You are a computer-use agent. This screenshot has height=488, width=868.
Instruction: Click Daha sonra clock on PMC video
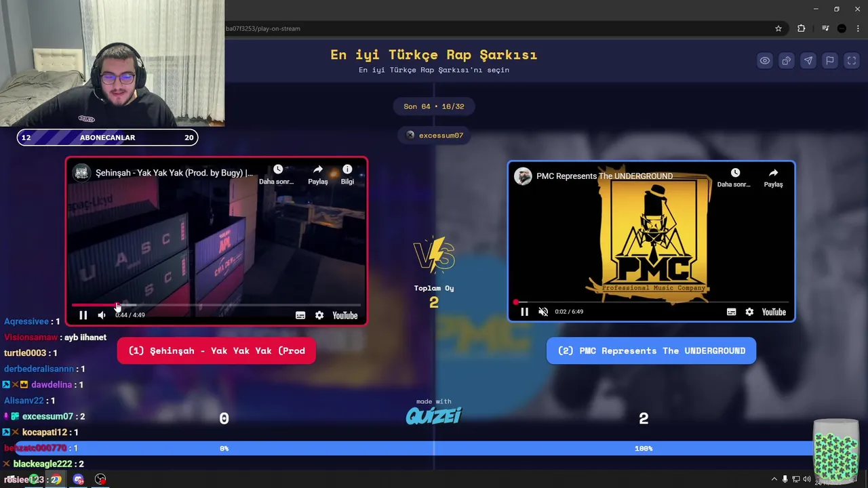(x=734, y=178)
